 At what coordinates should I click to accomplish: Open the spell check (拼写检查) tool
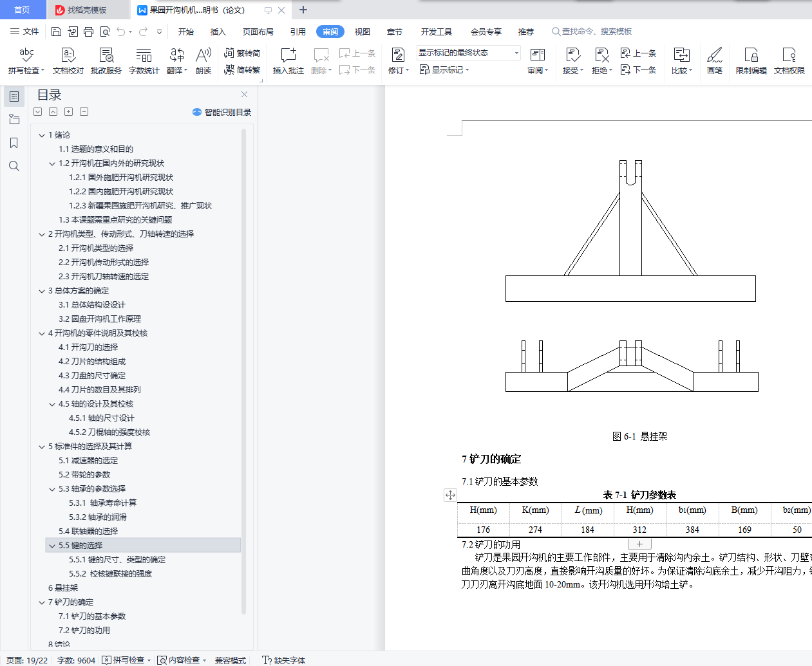pos(26,61)
